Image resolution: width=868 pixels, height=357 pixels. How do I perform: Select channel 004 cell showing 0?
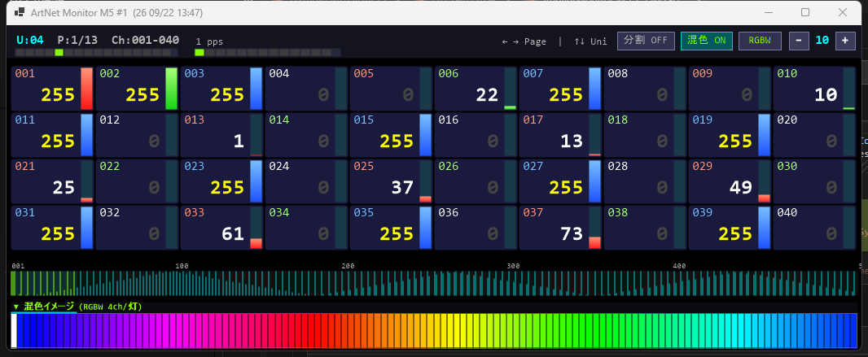point(307,89)
